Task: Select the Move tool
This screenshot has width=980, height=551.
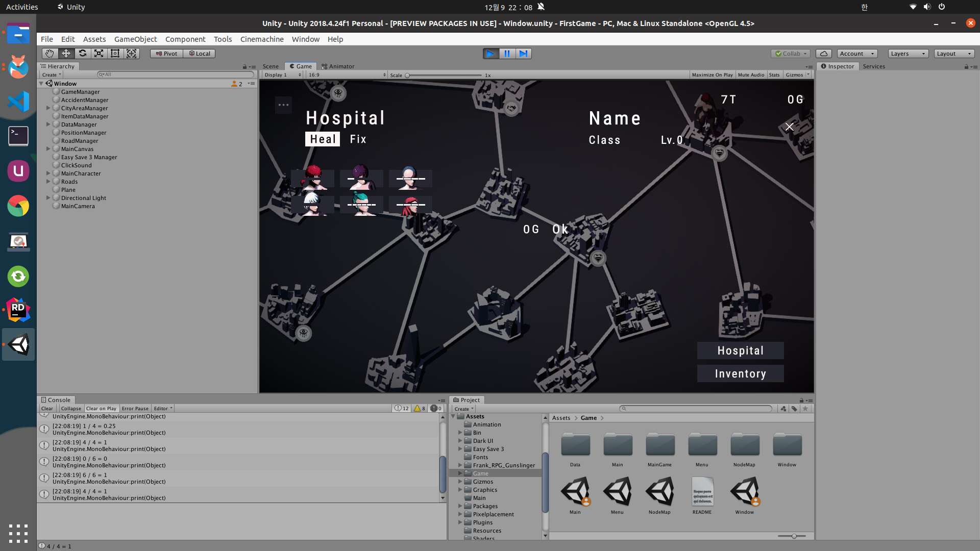Action: (x=66, y=54)
